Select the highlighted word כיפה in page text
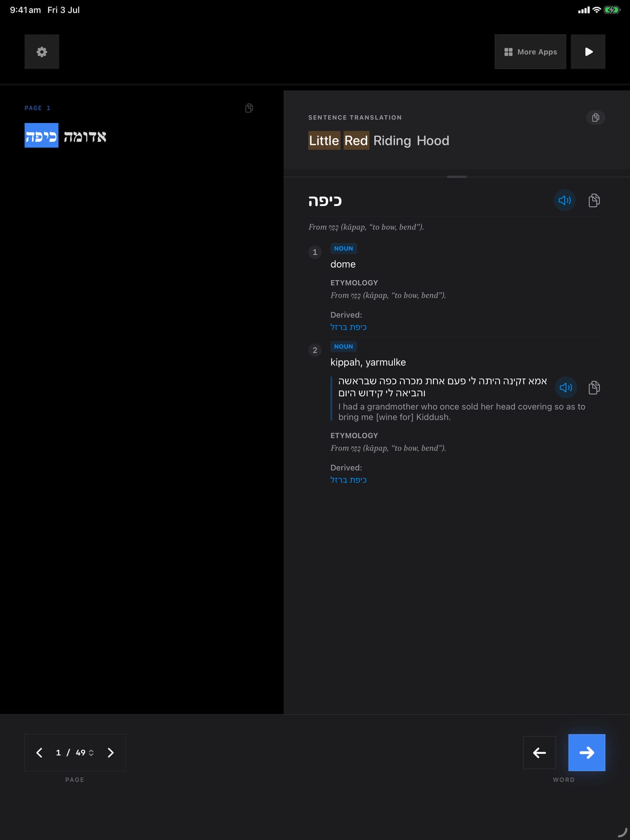This screenshot has width=630, height=840. (42, 136)
